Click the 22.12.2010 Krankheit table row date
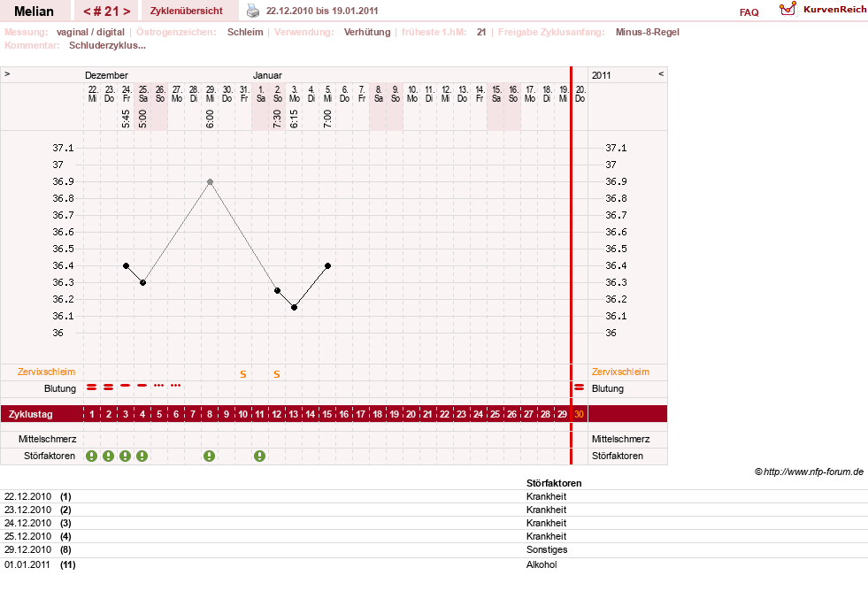The height and width of the screenshot is (606, 868). click(27, 496)
